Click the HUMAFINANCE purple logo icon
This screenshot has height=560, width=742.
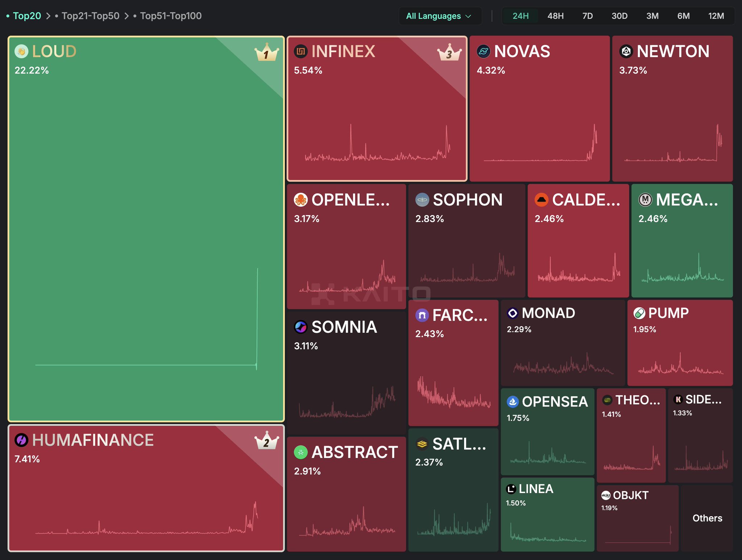point(21,440)
